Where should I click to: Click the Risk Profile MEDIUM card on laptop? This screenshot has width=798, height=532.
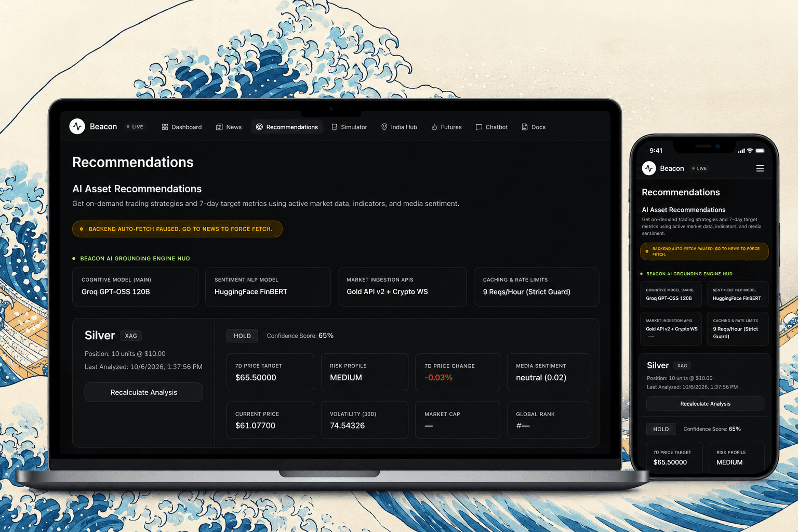coord(365,372)
